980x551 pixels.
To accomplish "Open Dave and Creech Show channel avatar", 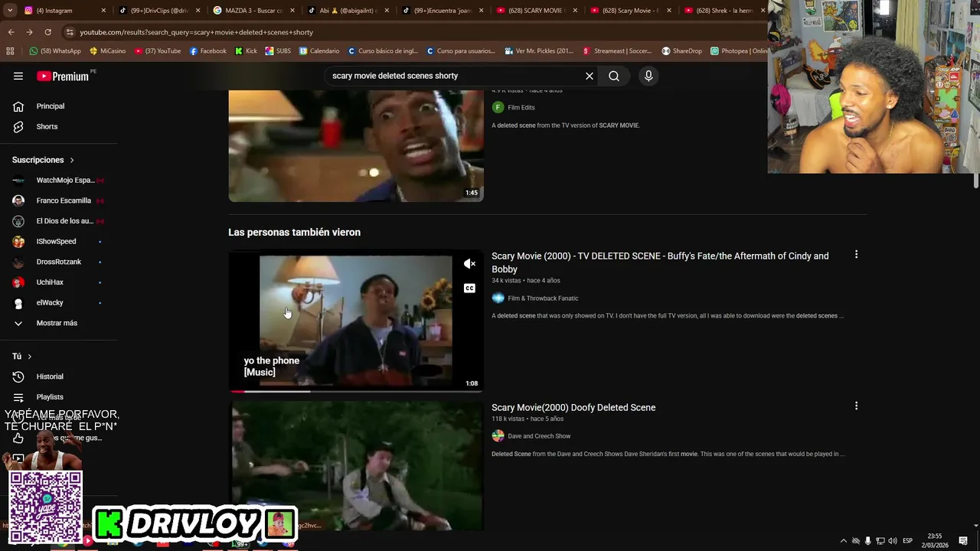I will tap(498, 435).
